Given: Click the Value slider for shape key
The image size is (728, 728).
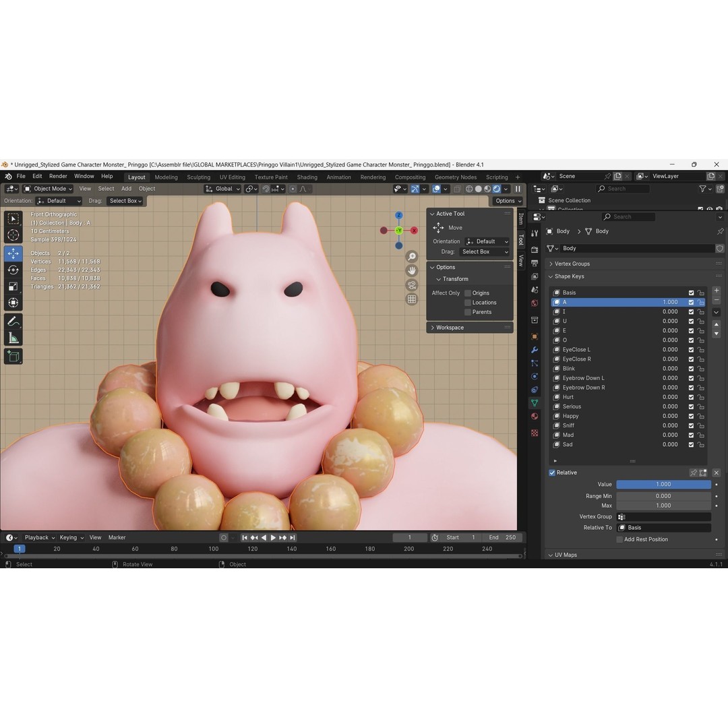Looking at the screenshot, I should coord(663,484).
